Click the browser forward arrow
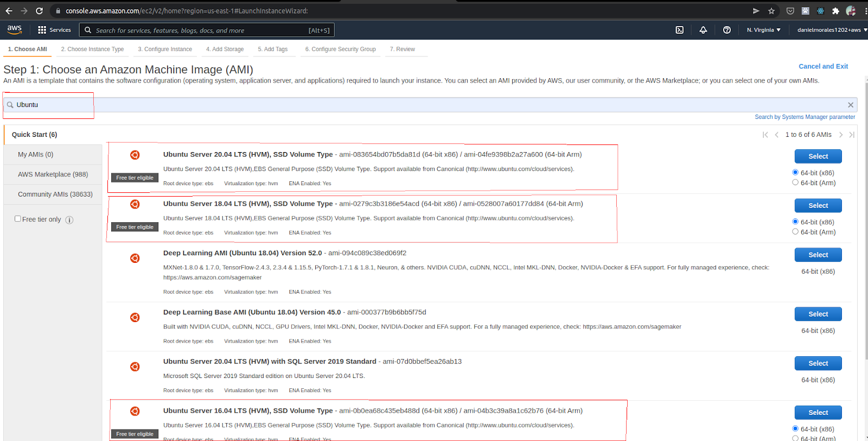The height and width of the screenshot is (441, 868). [24, 11]
